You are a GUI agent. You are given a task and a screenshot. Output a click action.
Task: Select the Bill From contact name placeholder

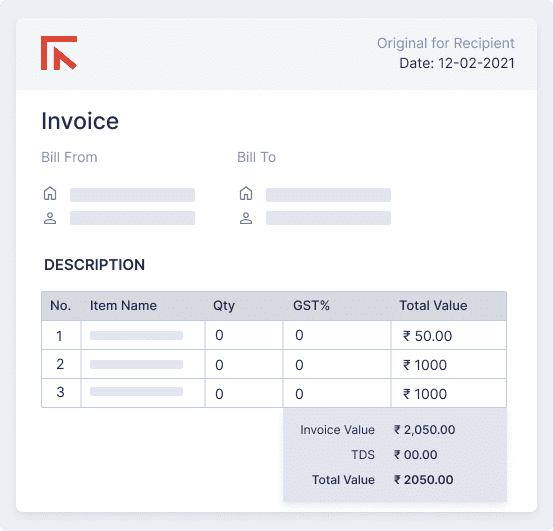click(x=132, y=218)
